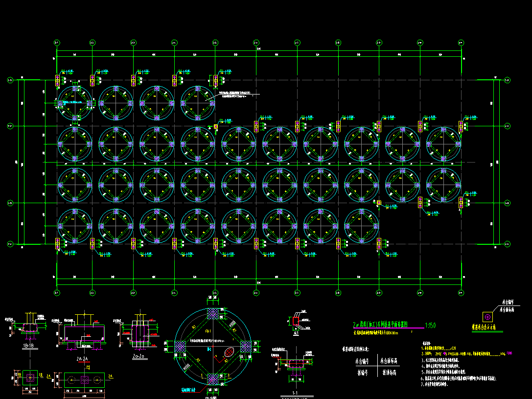The width and height of the screenshot is (532, 399).
Task: Pick the red AL1 beam section rectangle
Action: click(296, 321)
